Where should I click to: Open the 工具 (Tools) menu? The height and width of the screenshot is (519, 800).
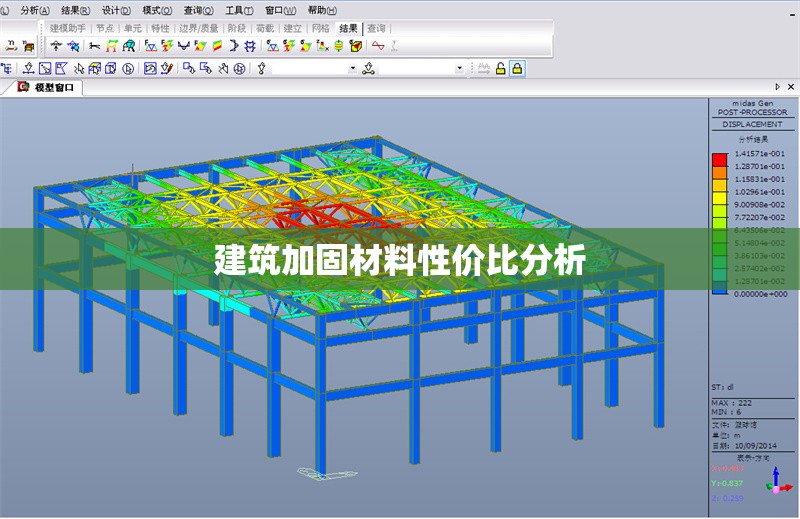tap(238, 9)
